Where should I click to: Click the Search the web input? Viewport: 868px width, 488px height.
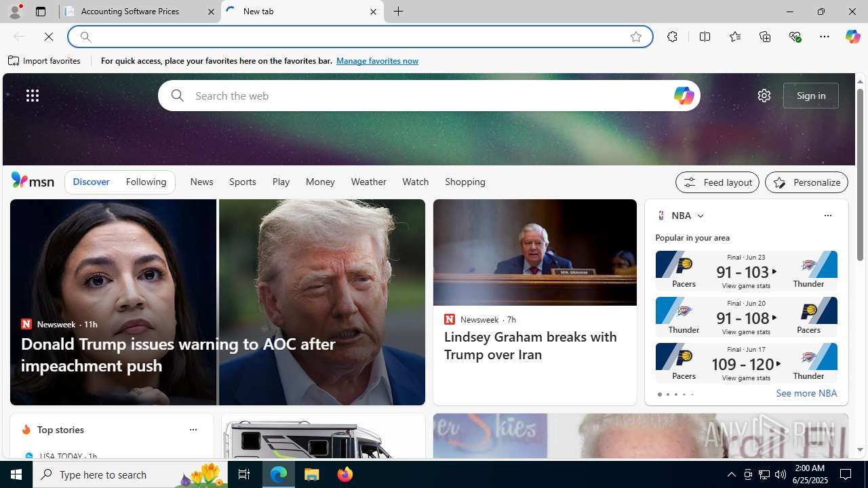[x=431, y=96]
